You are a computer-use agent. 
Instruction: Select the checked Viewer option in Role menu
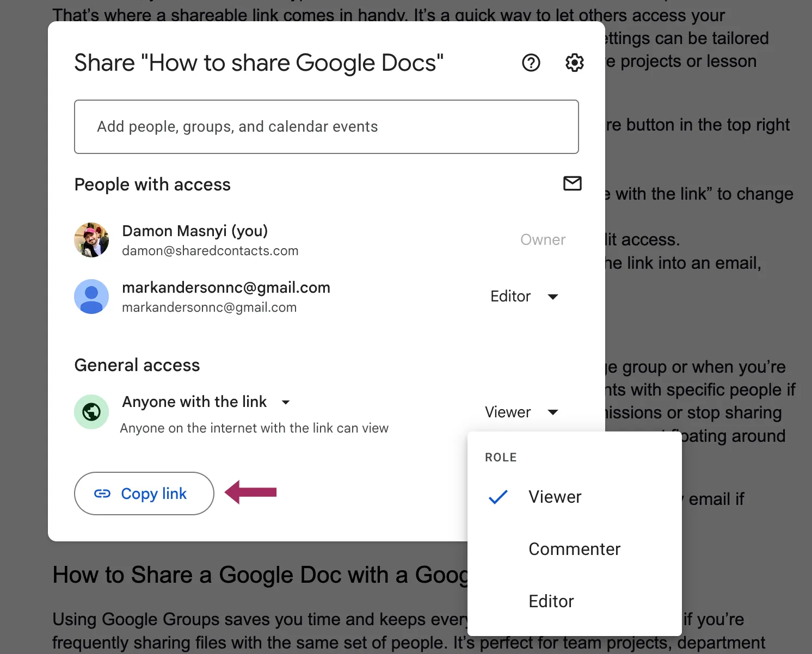coord(555,497)
